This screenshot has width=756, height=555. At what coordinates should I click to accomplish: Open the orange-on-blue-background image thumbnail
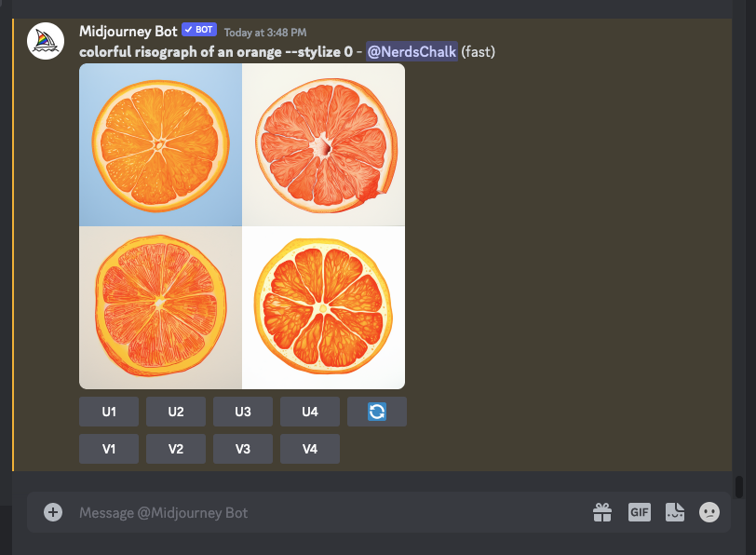coord(160,144)
